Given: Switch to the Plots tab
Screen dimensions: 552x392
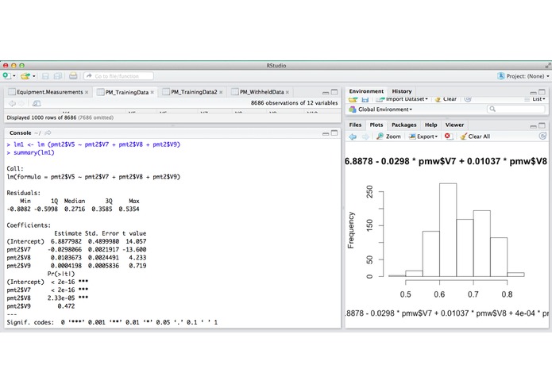Looking at the screenshot, I should pos(376,125).
